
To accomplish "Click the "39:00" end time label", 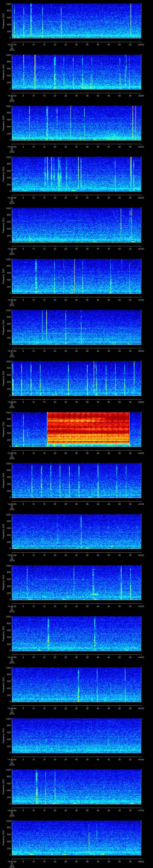I will 141,402.
